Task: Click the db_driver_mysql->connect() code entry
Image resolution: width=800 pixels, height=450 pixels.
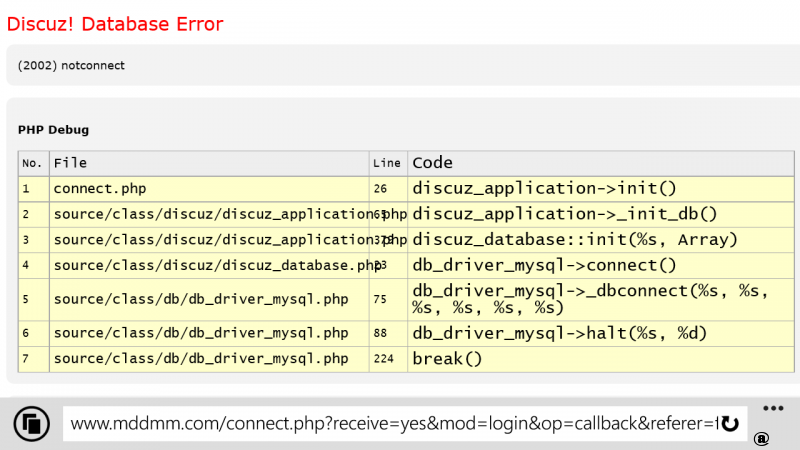Action: 544,266
